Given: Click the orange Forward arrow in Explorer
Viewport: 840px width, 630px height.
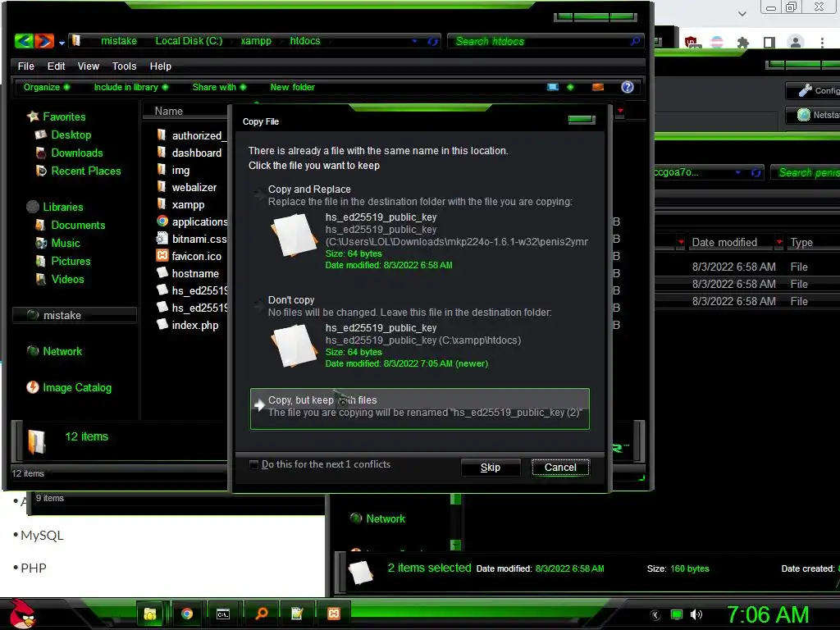Looking at the screenshot, I should [44, 41].
